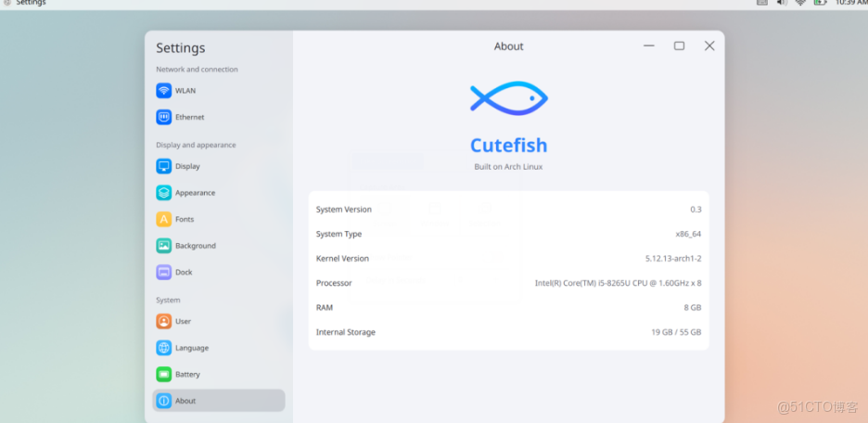Click the version value "0.3"
868x423 pixels.
click(696, 210)
